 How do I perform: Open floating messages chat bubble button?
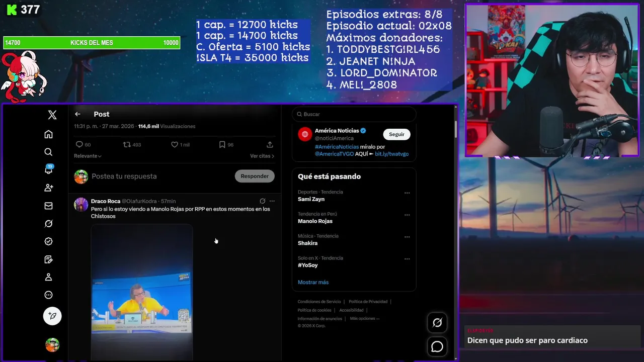click(x=437, y=346)
